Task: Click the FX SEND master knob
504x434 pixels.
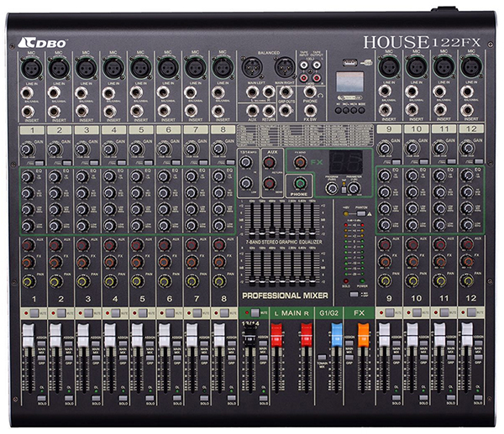Action: tap(300, 162)
